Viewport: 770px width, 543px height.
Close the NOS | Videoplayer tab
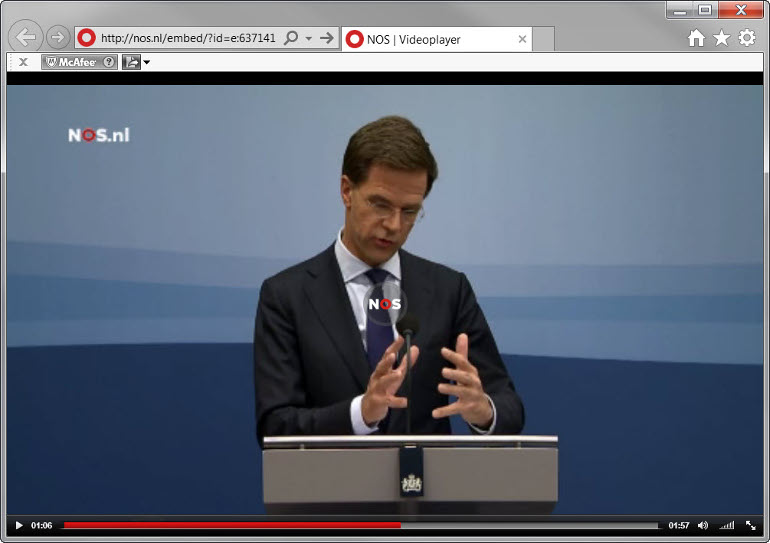[x=522, y=39]
